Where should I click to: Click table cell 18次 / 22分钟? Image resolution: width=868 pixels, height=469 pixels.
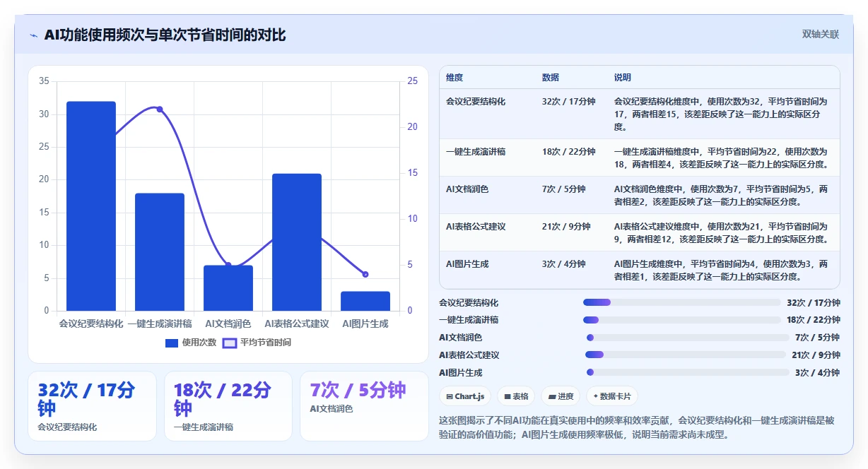click(569, 152)
